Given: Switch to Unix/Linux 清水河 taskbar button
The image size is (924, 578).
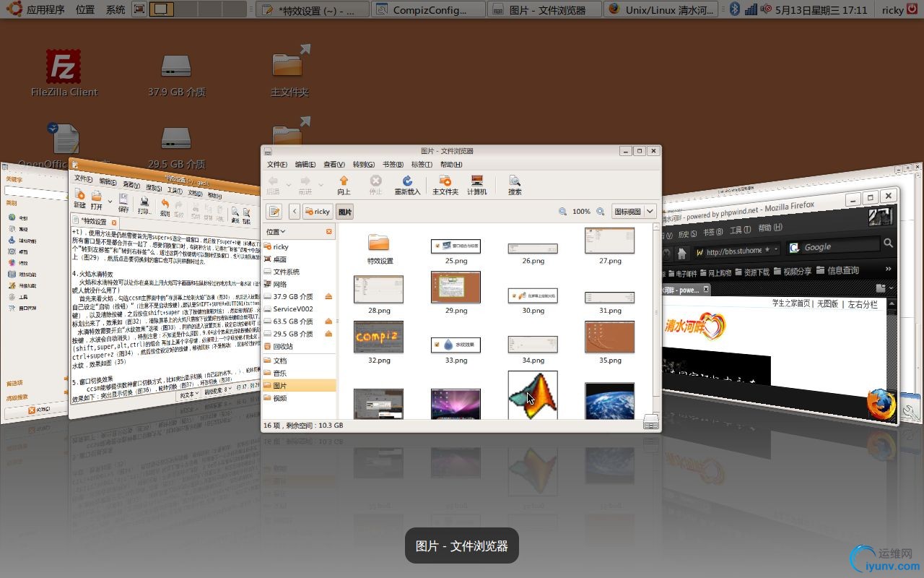Looking at the screenshot, I should [661, 9].
